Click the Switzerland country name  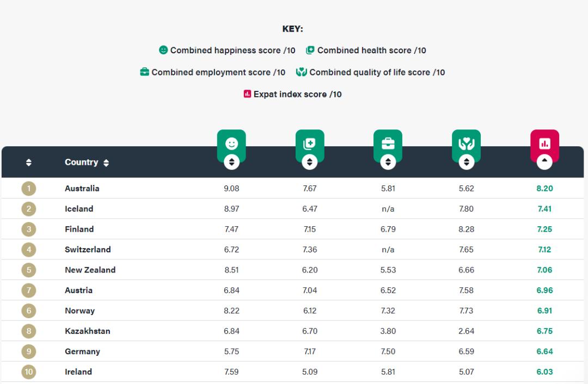pos(88,250)
